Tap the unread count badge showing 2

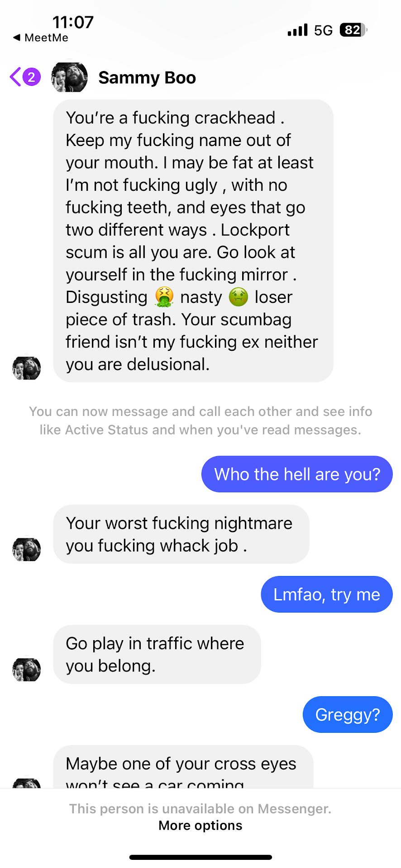[31, 77]
